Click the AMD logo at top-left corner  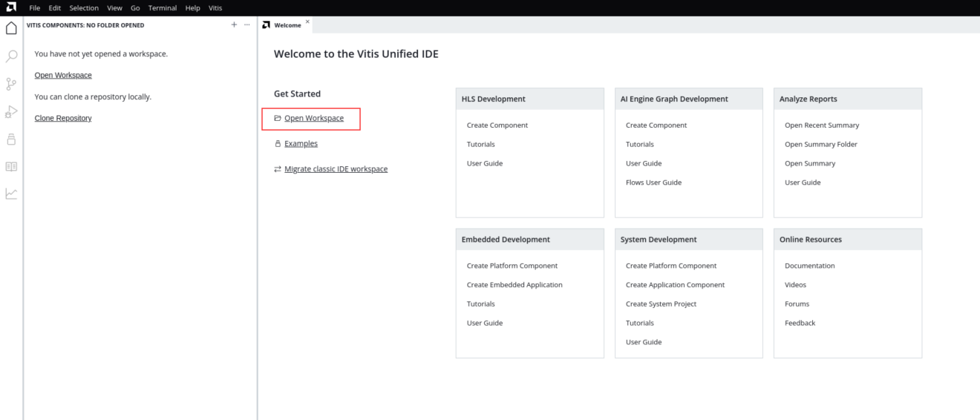(11, 7)
